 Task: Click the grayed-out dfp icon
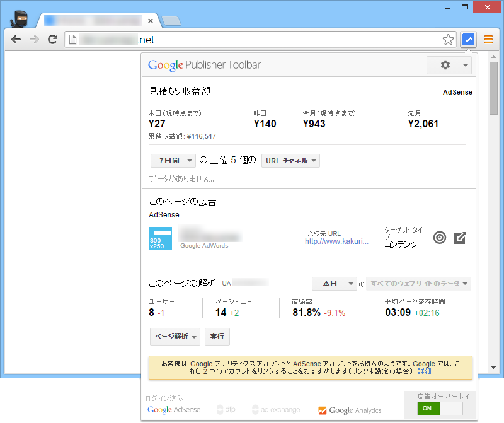pos(224,409)
